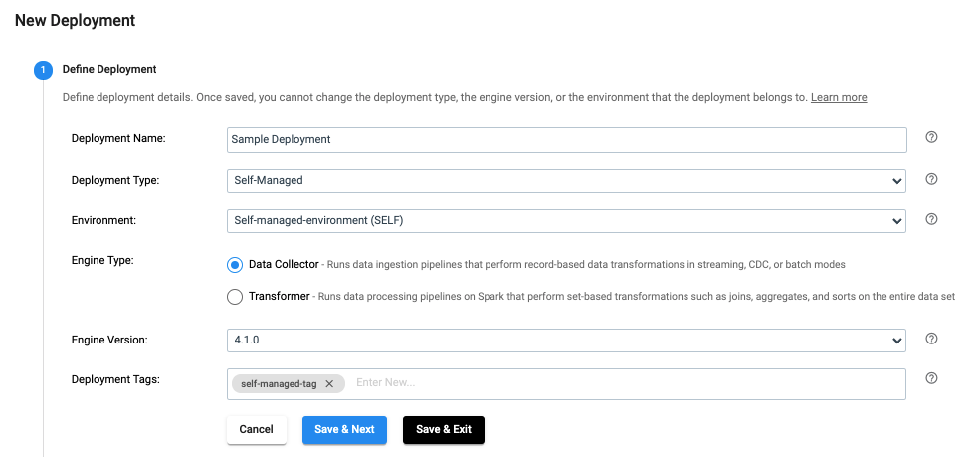The image size is (980, 457).
Task: Remove the self-managed-tag using its X icon
Action: [x=329, y=383]
